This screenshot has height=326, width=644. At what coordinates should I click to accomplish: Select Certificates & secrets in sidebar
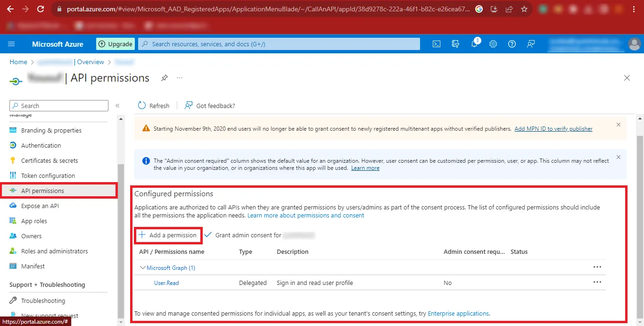(x=50, y=160)
